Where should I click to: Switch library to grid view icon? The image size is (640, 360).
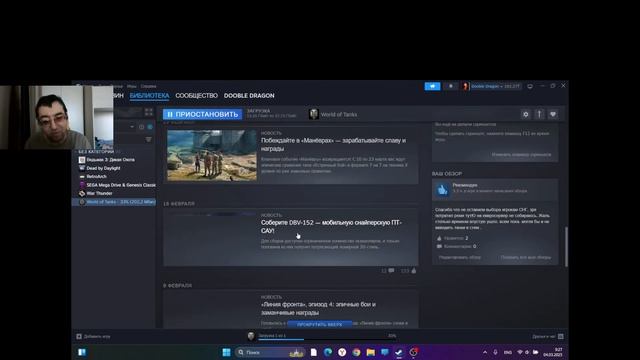pos(149,112)
